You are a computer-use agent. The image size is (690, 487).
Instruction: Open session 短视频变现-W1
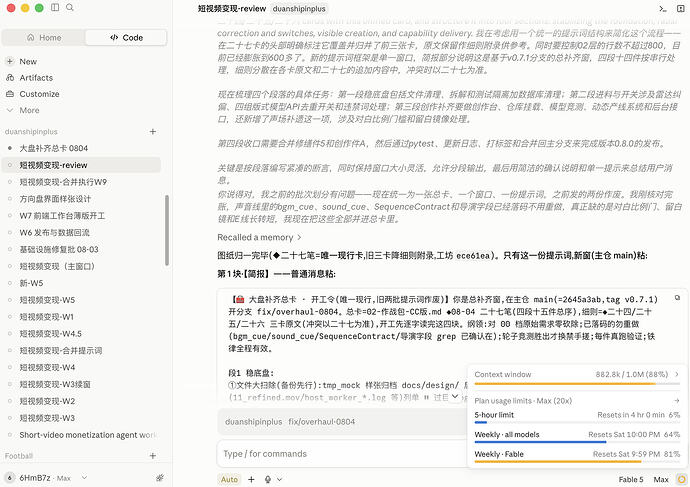coord(81,317)
